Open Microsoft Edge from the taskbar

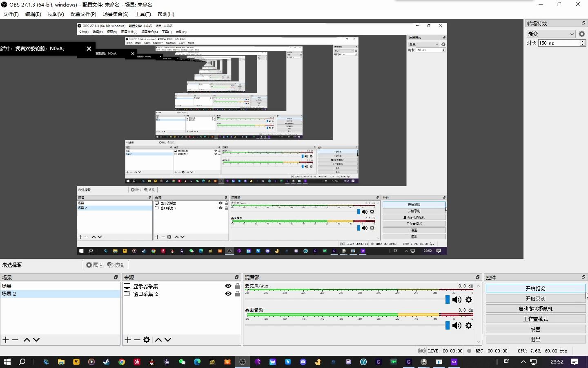pyautogui.click(x=197, y=362)
